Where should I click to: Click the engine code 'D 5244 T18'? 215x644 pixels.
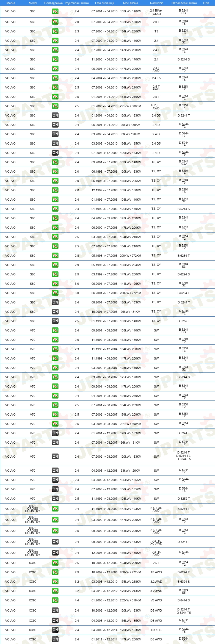(x=184, y=640)
